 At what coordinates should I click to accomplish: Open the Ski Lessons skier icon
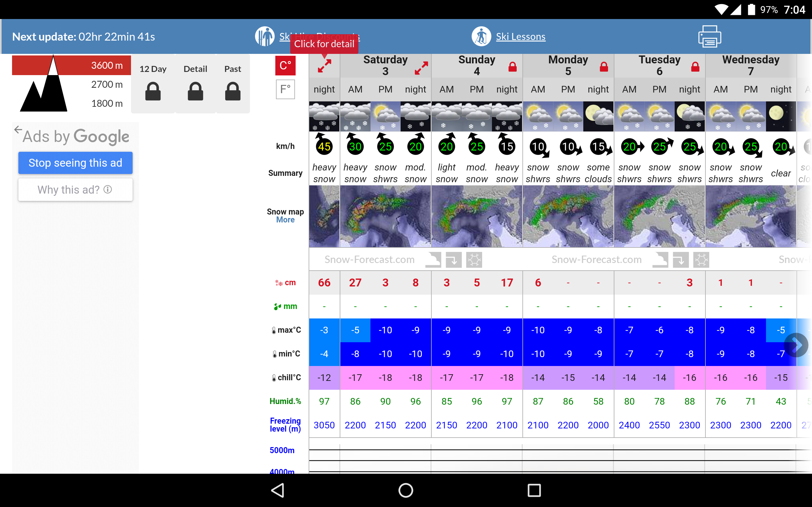coord(481,36)
